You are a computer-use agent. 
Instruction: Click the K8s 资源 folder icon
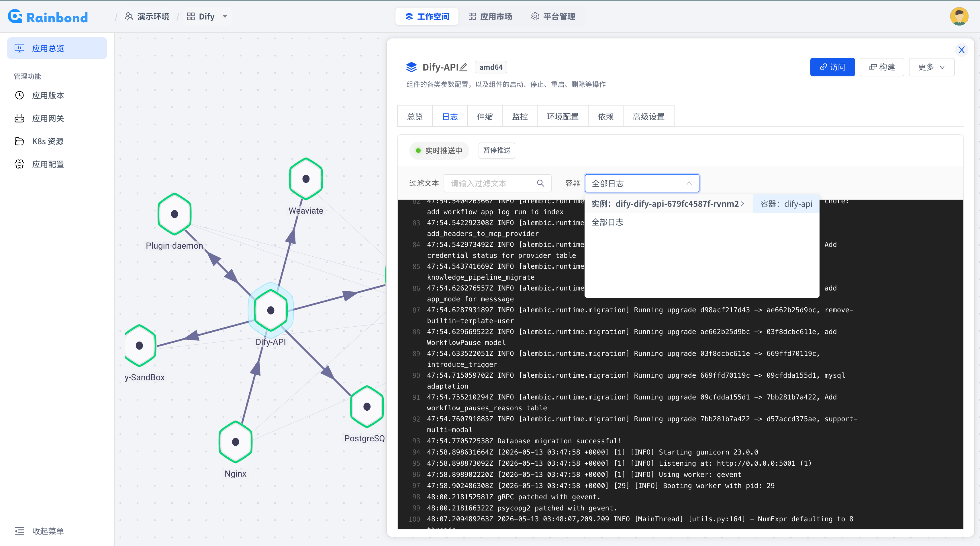19,141
